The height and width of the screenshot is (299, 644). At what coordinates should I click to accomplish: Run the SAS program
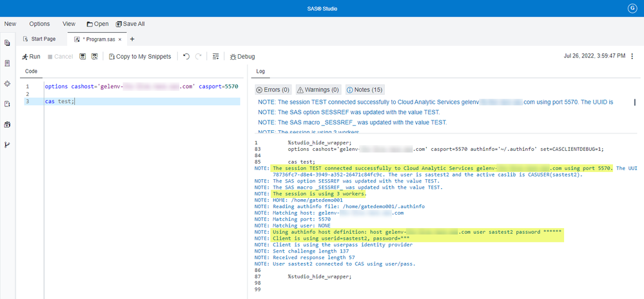(x=31, y=57)
